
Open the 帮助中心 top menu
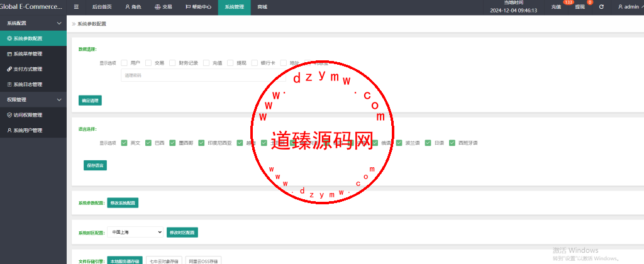[x=198, y=7]
